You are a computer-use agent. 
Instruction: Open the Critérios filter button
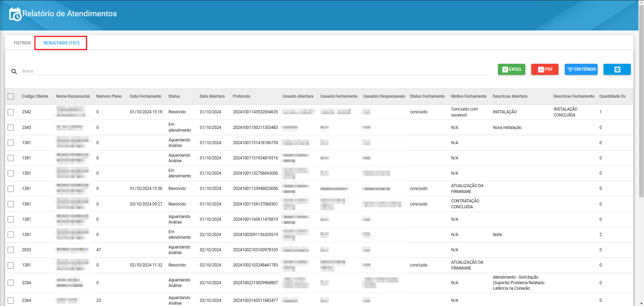point(581,69)
